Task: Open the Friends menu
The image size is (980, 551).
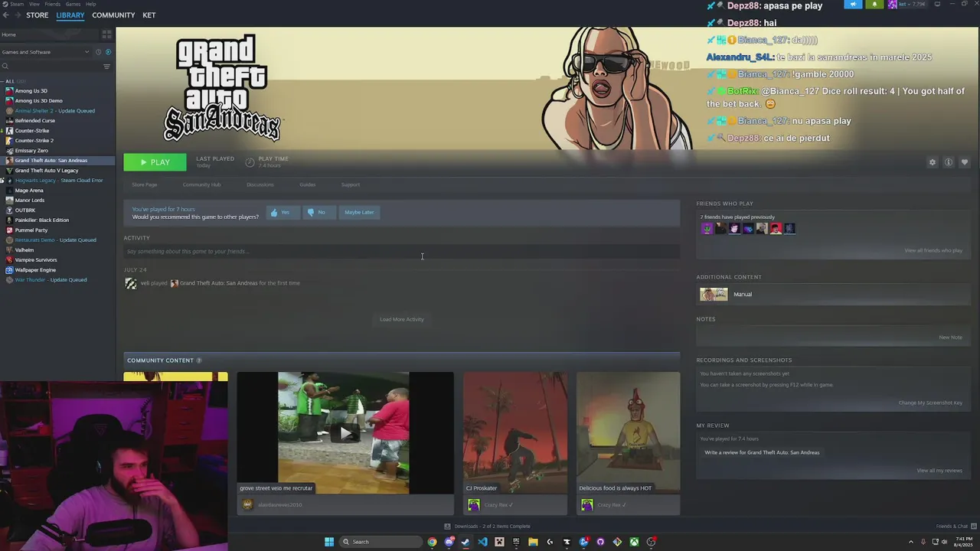Action: click(52, 4)
